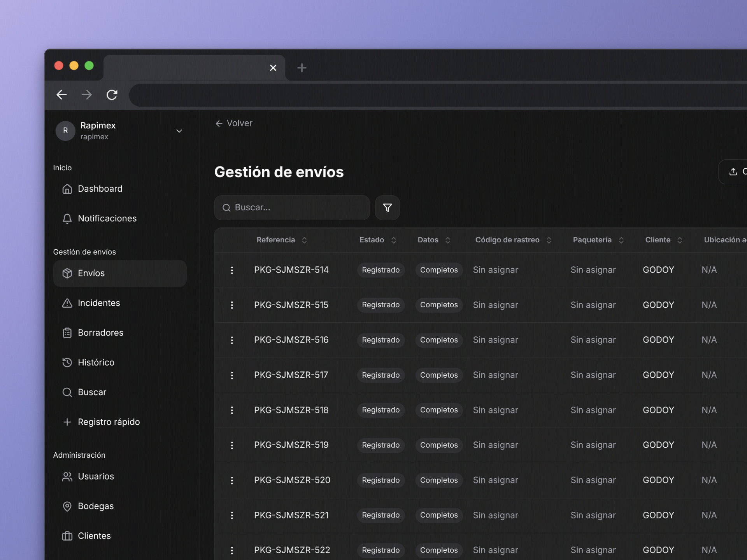Viewport: 747px width, 560px height.
Task: Click Completos badge in PKG-SJMSZR-521 row
Action: pos(439,515)
